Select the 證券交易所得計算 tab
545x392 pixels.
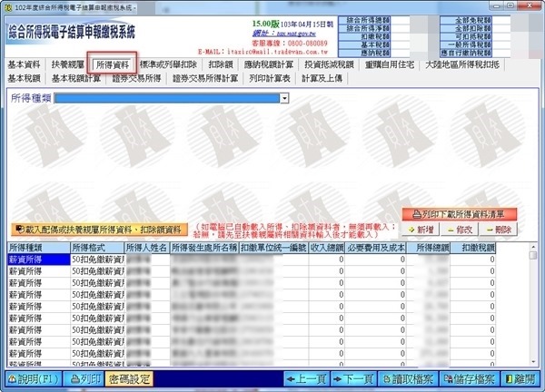click(x=205, y=78)
